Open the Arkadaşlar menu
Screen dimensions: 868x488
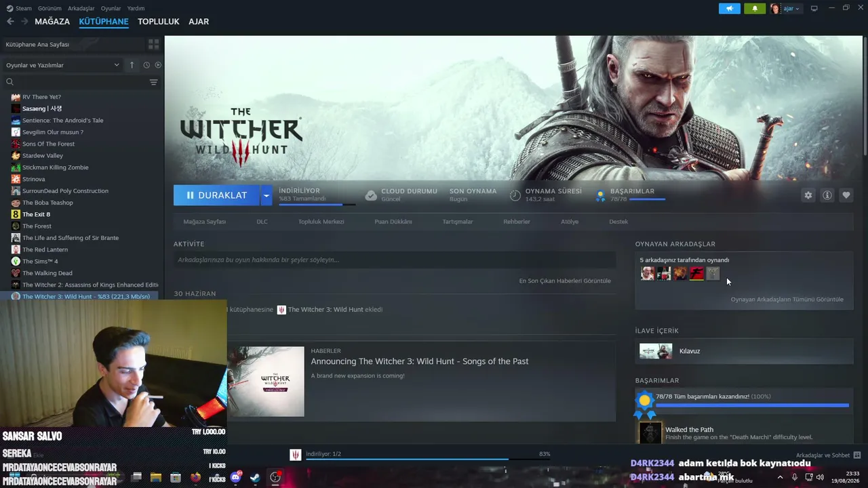(81, 8)
